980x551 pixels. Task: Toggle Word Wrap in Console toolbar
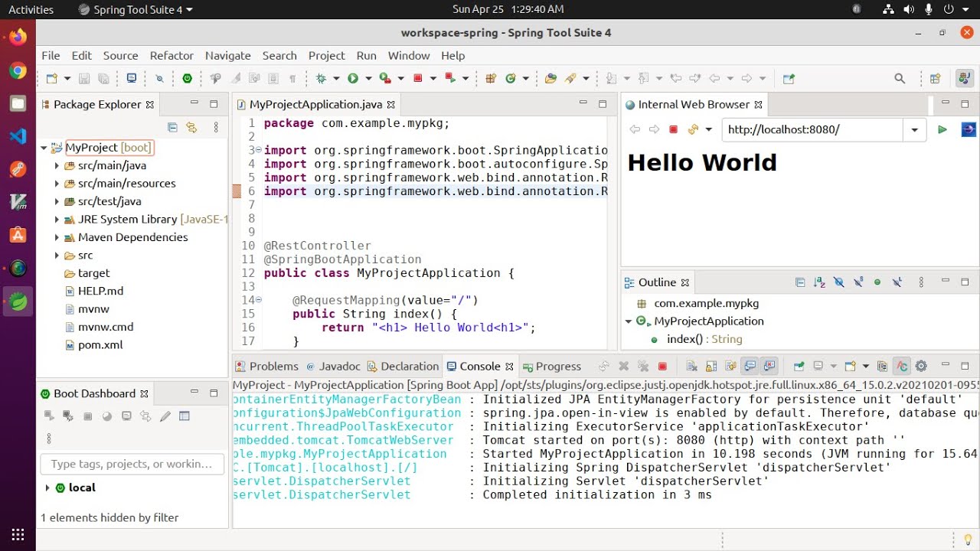tap(730, 367)
